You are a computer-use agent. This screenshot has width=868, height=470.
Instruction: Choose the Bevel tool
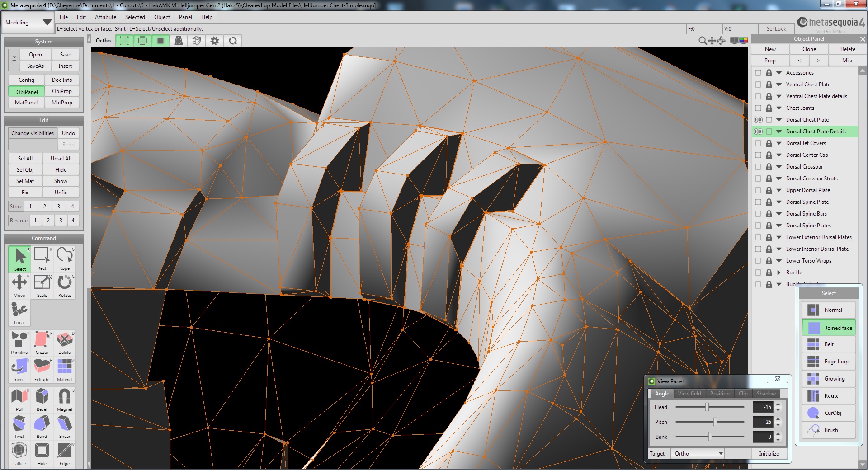click(42, 399)
